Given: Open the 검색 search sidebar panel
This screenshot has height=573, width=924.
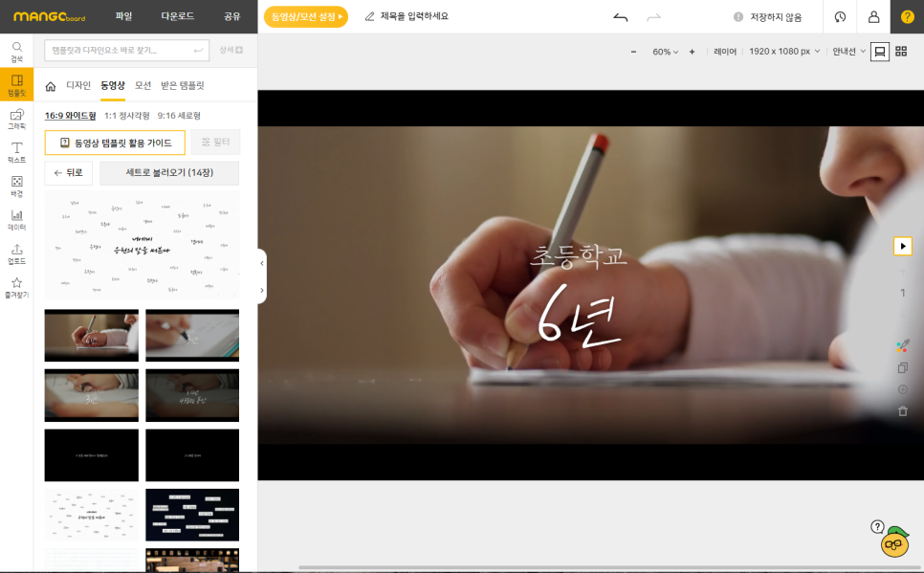Looking at the screenshot, I should click(x=16, y=52).
